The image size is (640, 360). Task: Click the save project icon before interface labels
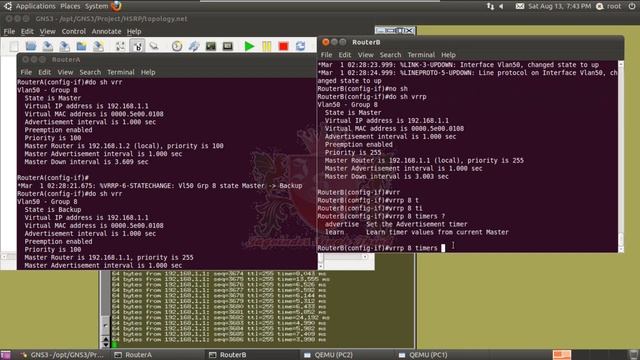98,46
